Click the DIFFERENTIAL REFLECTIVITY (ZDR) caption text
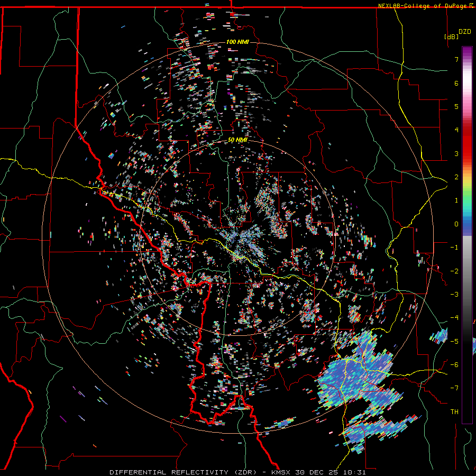Viewport: 476px width, 476px height. pos(184,472)
